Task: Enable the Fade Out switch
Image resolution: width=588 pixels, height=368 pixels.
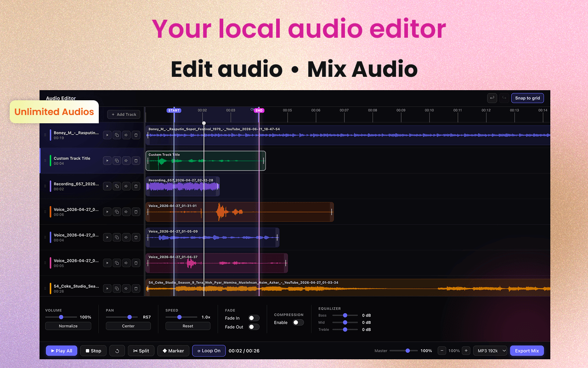Action: [254, 327]
